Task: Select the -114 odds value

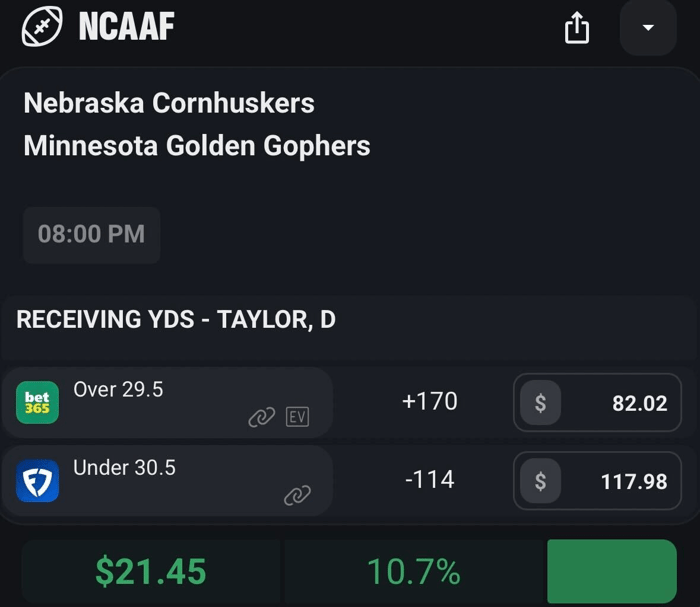Action: (x=429, y=480)
